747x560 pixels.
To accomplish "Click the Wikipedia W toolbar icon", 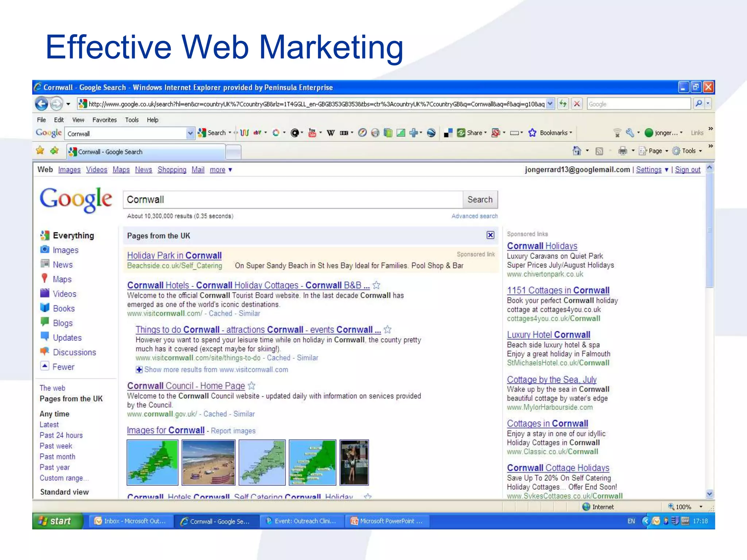I will click(x=330, y=133).
